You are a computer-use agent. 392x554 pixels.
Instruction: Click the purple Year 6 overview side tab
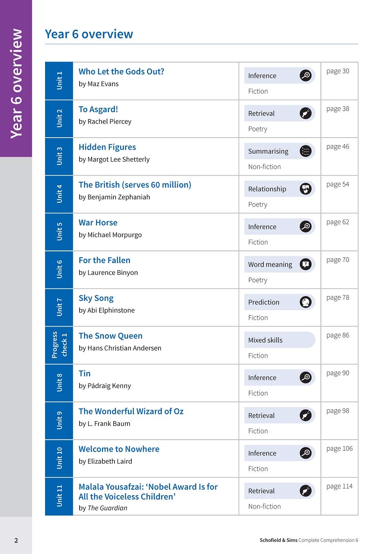(16, 78)
